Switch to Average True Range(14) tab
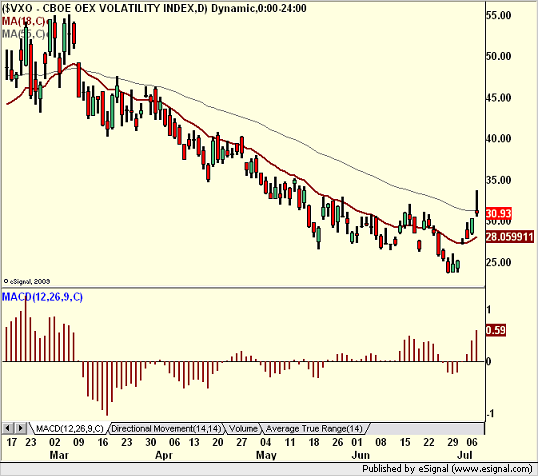This screenshot has height=476, width=538. click(314, 429)
